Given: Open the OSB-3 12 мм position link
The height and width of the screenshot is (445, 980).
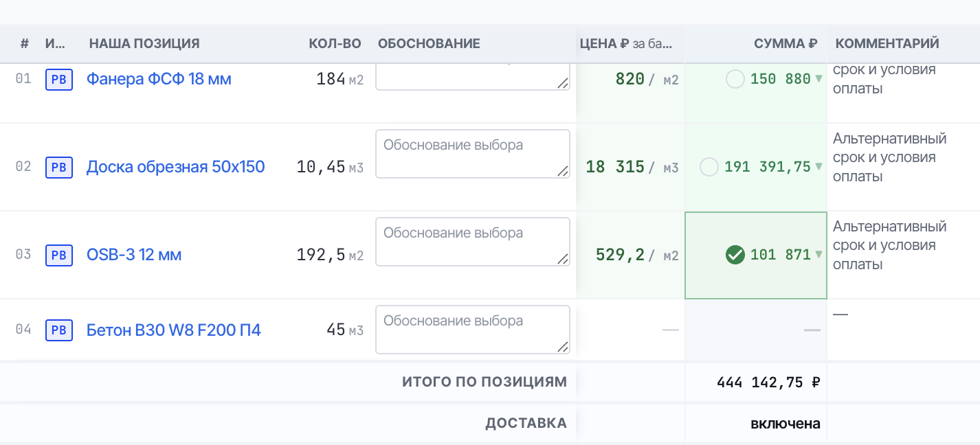Looking at the screenshot, I should pos(134,255).
